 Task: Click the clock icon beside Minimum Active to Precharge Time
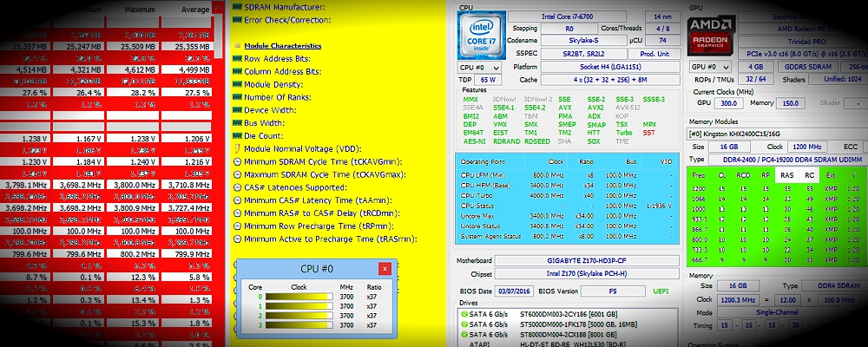(x=238, y=239)
